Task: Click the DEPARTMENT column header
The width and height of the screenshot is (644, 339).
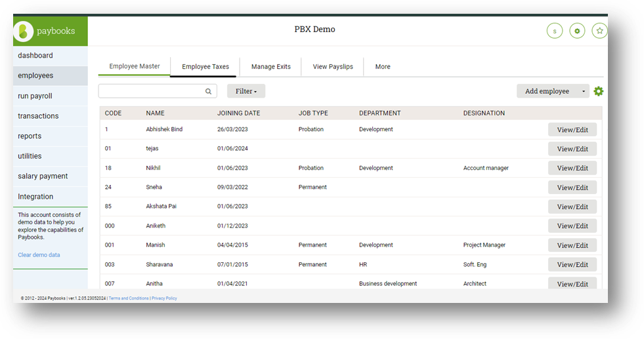Action: [380, 113]
